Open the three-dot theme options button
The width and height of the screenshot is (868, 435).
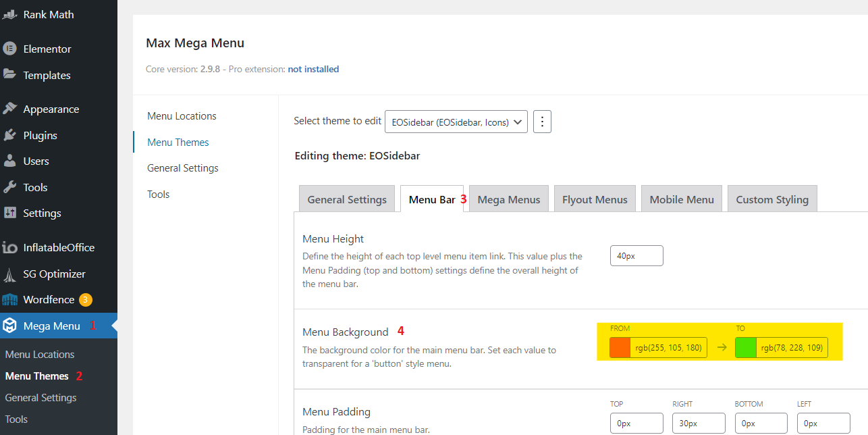coord(543,122)
